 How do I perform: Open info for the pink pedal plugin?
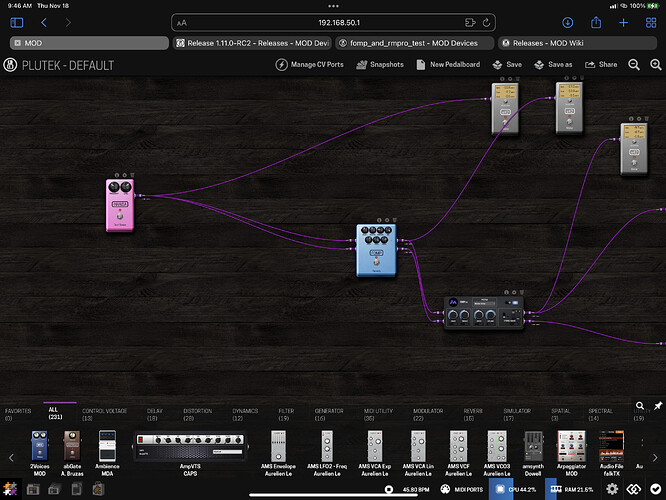click(117, 175)
